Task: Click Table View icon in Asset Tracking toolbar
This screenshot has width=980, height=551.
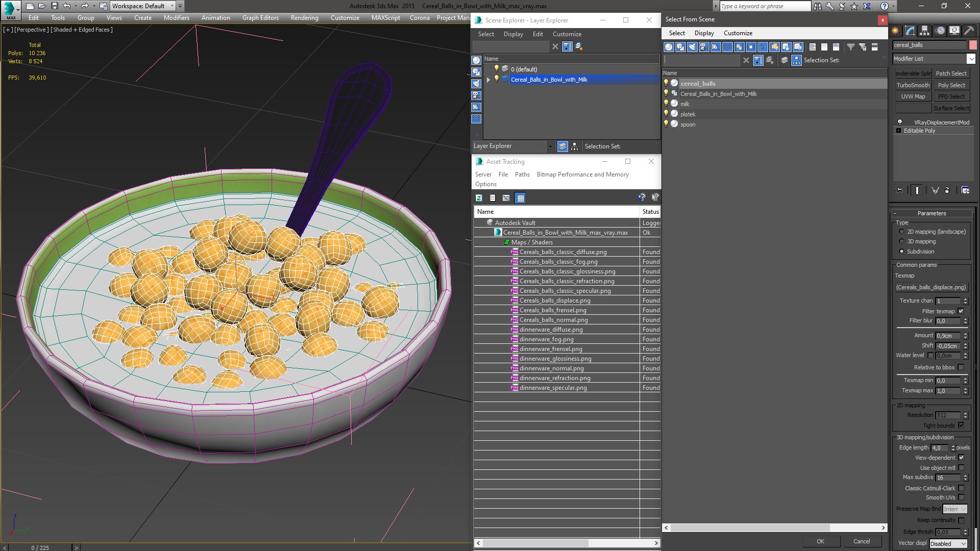Action: 520,198
